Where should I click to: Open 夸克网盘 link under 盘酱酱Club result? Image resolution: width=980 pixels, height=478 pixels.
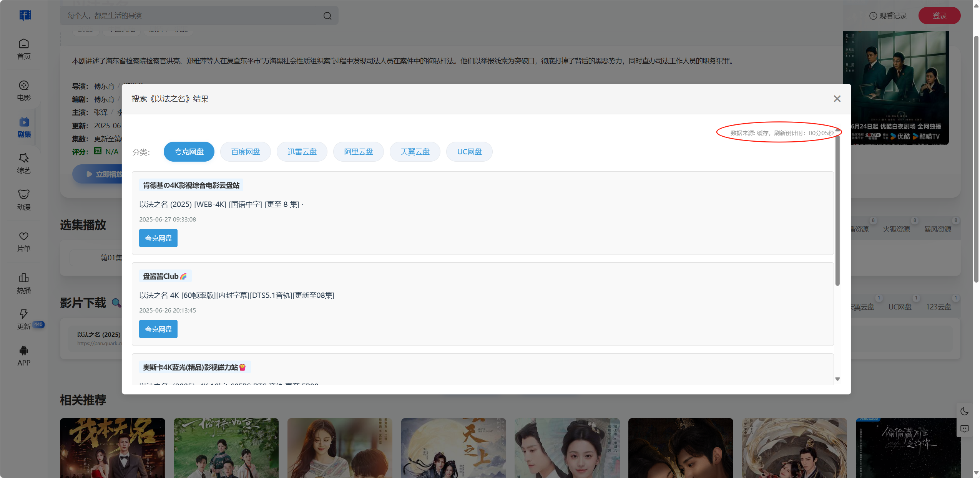click(158, 329)
